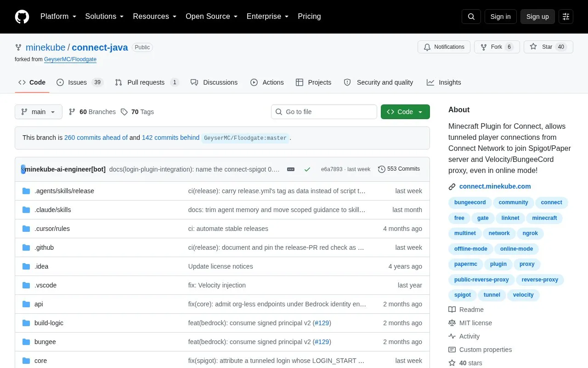Switch to the Insights tab
The width and height of the screenshot is (588, 368).
(444, 82)
